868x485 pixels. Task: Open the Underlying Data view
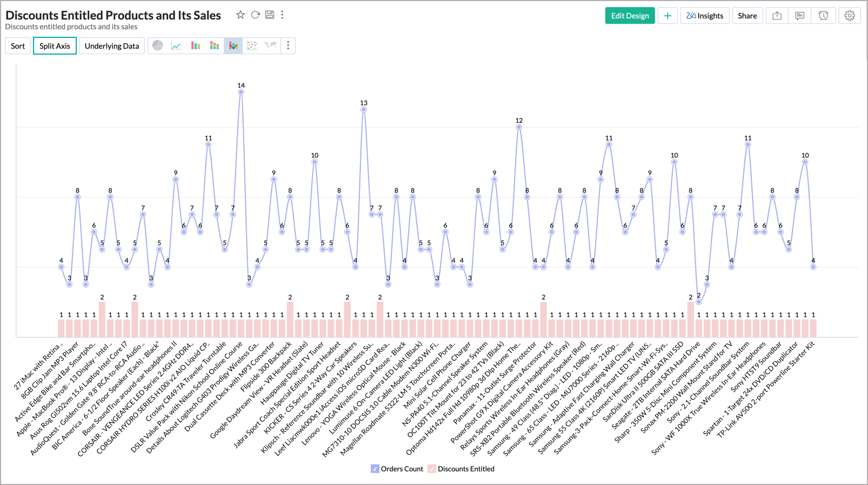tap(112, 46)
